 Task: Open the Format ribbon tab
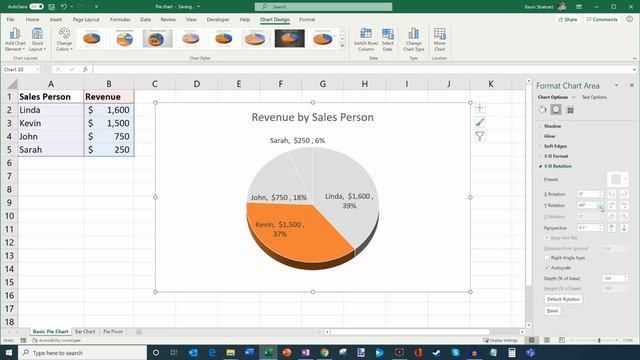pyautogui.click(x=307, y=19)
